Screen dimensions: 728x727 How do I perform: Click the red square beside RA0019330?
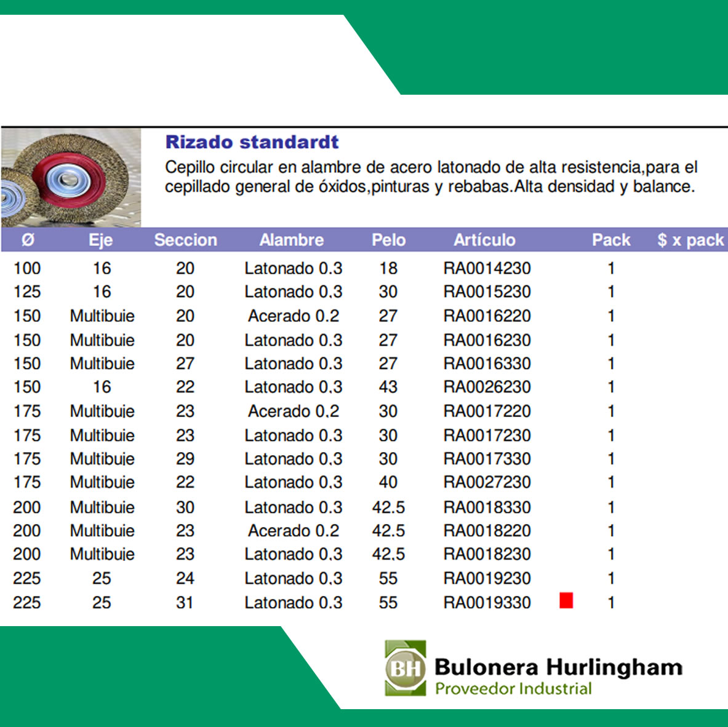point(566,600)
